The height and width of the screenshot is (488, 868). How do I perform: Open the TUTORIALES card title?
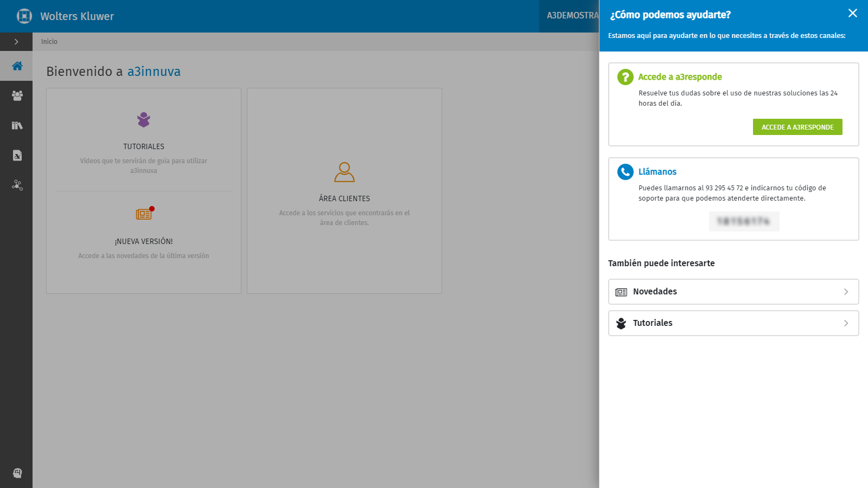pos(144,146)
